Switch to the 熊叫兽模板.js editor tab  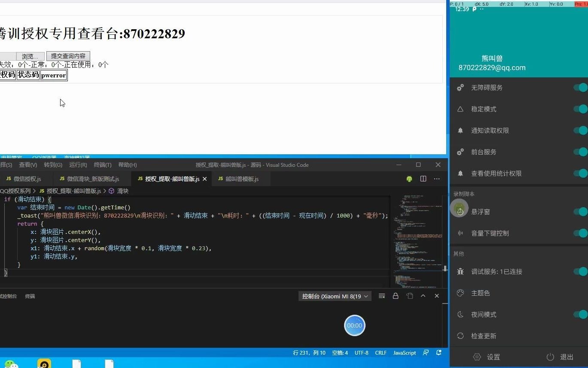coord(242,179)
